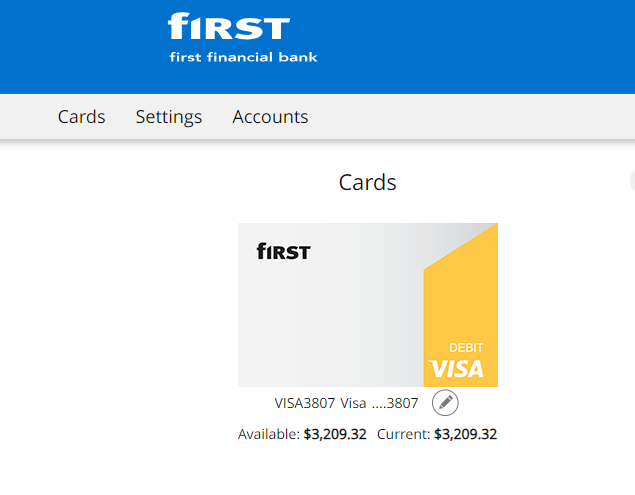Click the Available label text
The image size is (635, 495).
[268, 434]
